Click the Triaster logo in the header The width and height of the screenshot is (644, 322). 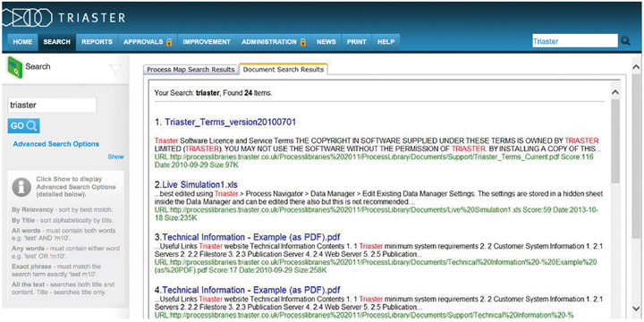coord(64,18)
